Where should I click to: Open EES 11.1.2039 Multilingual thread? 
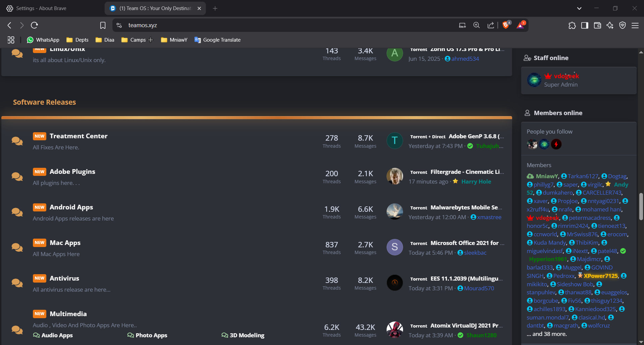coord(467,279)
